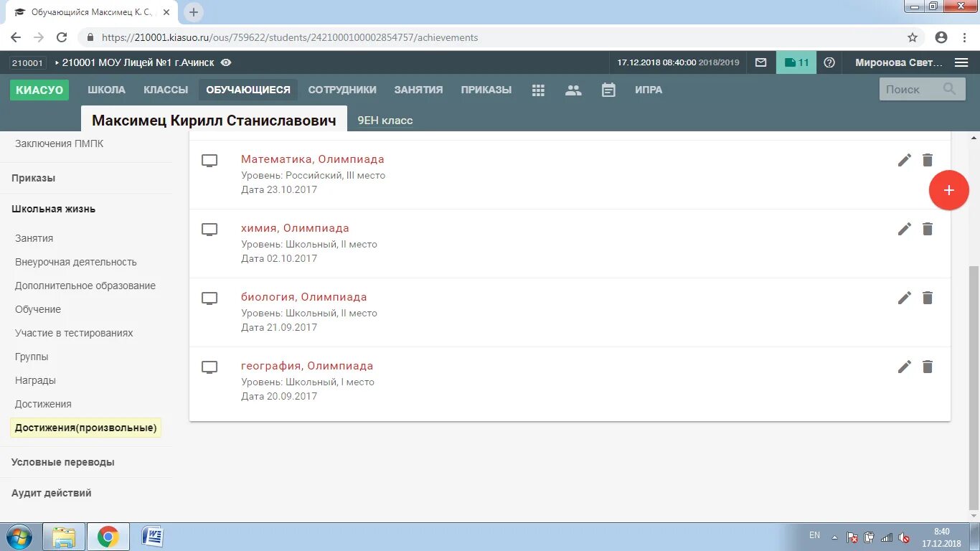Select Занятия in sidebar
Image resolution: width=980 pixels, height=551 pixels.
tap(34, 238)
